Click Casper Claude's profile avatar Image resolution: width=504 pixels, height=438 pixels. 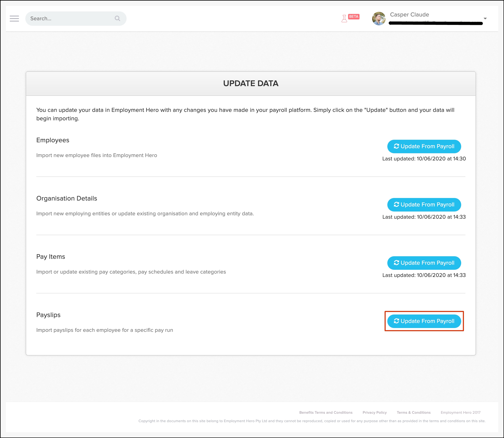[x=378, y=19]
